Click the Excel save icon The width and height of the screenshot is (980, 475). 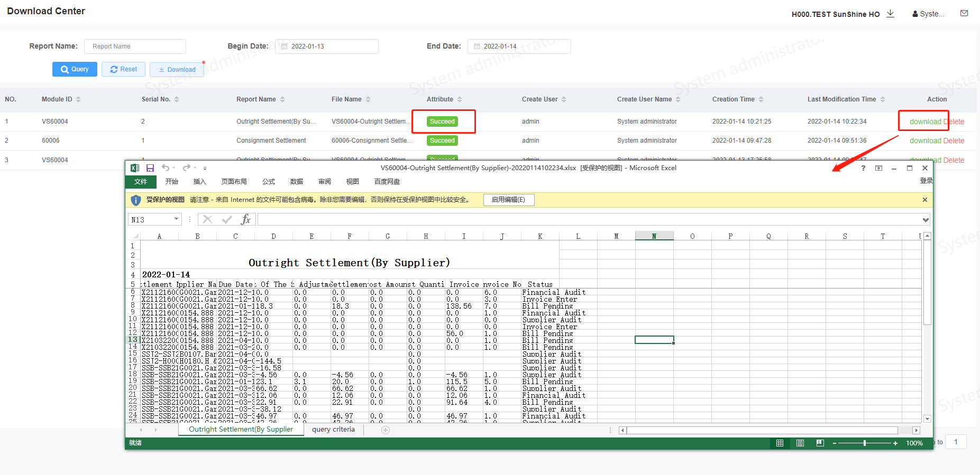click(x=150, y=168)
